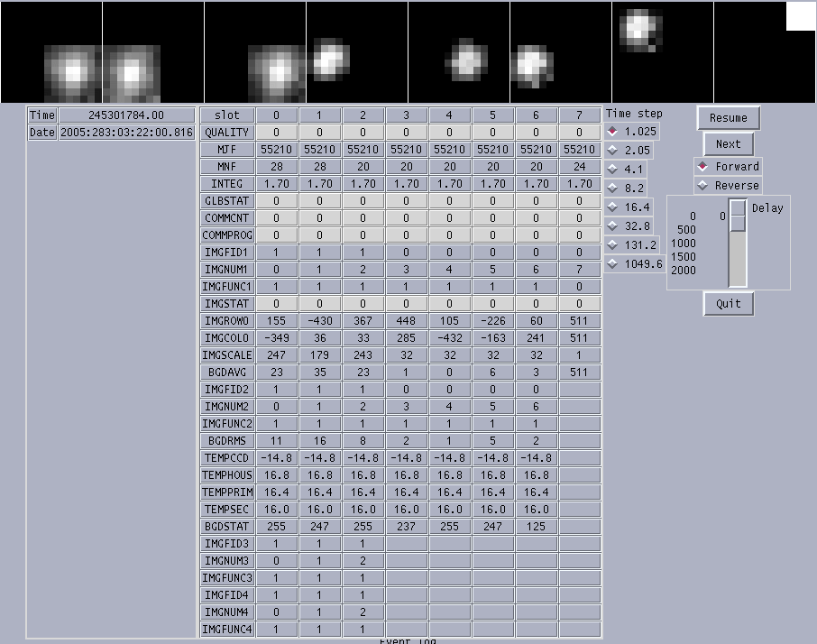
Task: Click the 'IMGFUNC4' row label
Action: click(x=227, y=630)
